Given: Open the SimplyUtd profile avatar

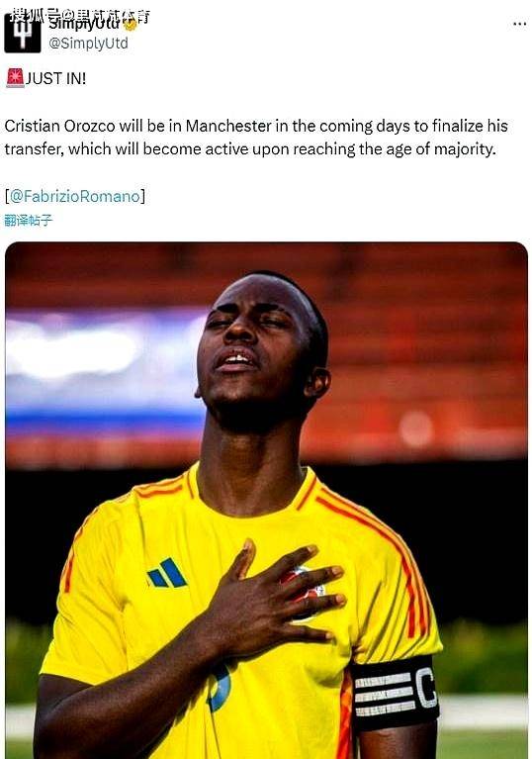Looking at the screenshot, I should coord(22,34).
